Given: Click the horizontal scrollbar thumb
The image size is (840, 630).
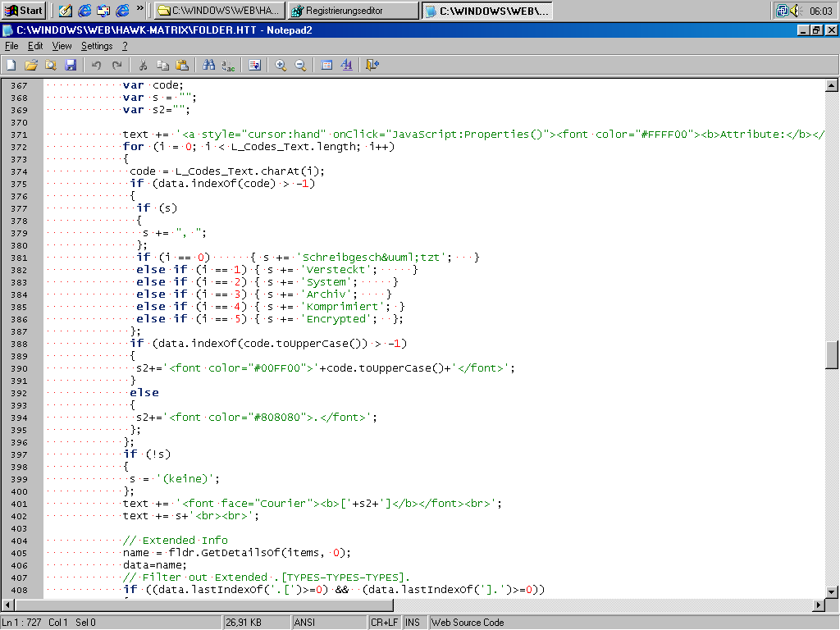Looking at the screenshot, I should click(203, 605).
